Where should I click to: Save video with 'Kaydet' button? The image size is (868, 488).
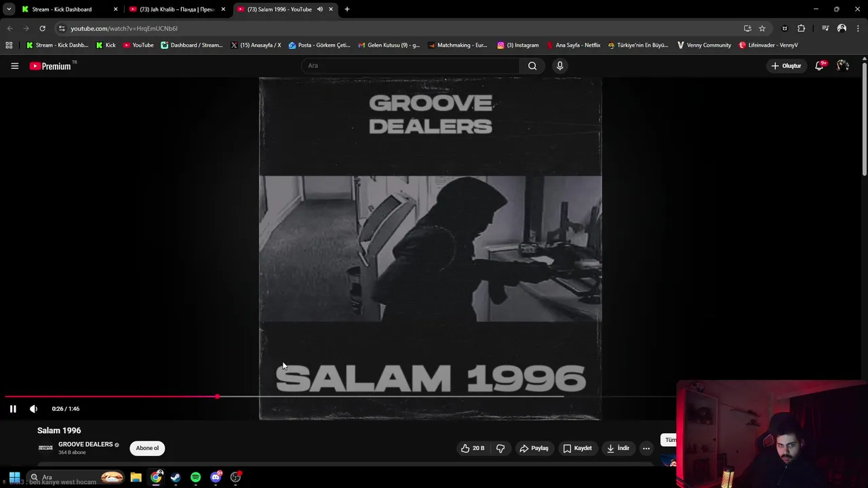(x=577, y=448)
